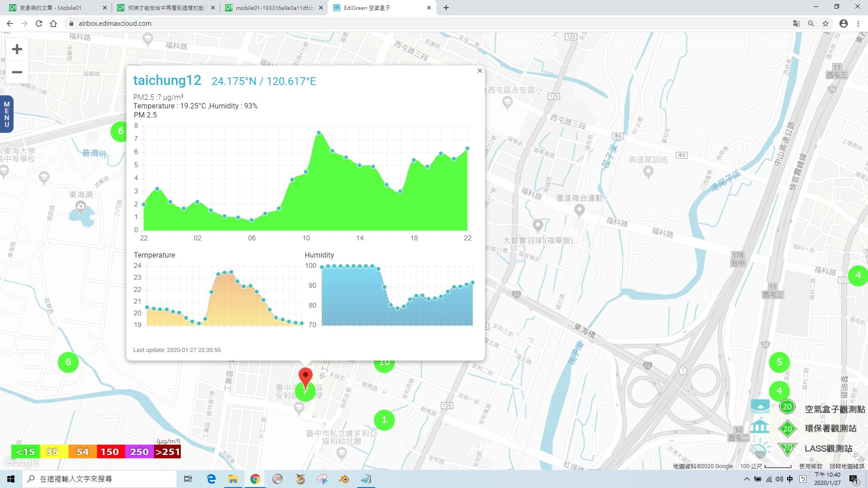Screen dimensions: 868x488
Task: Click the 24.175°N / 120.617°E coordinates text
Action: point(264,81)
